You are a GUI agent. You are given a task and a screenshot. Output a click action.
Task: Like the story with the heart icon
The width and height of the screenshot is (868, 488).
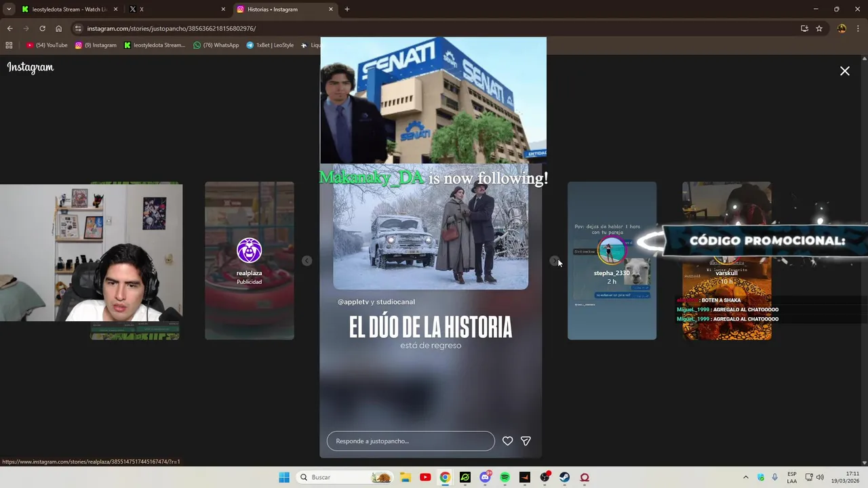[507, 441]
